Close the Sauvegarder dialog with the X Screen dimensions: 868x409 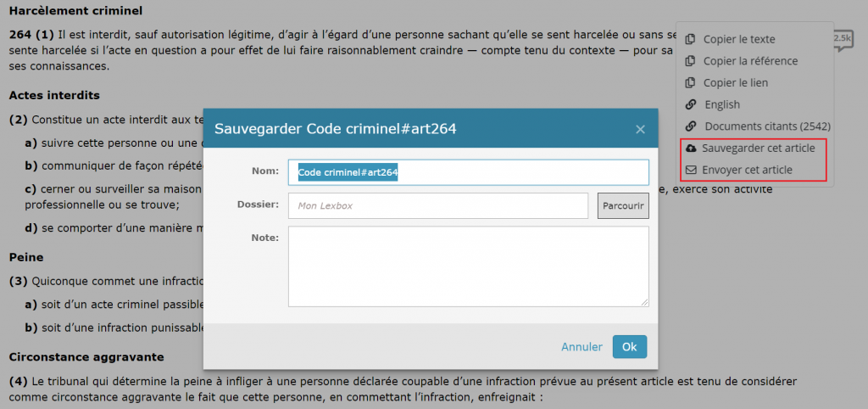click(x=640, y=129)
